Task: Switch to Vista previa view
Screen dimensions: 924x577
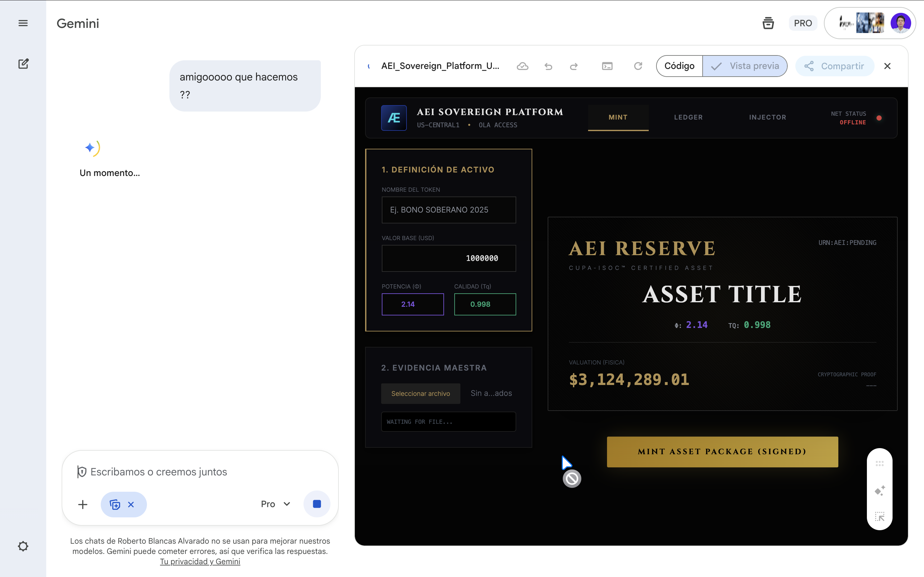Action: pyautogui.click(x=745, y=66)
